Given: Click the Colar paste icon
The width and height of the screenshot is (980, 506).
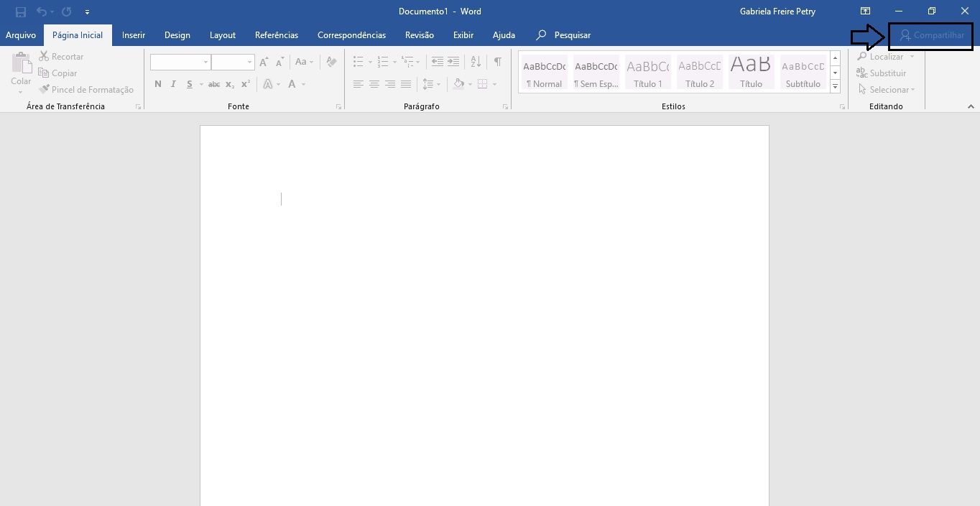Looking at the screenshot, I should 21,63.
